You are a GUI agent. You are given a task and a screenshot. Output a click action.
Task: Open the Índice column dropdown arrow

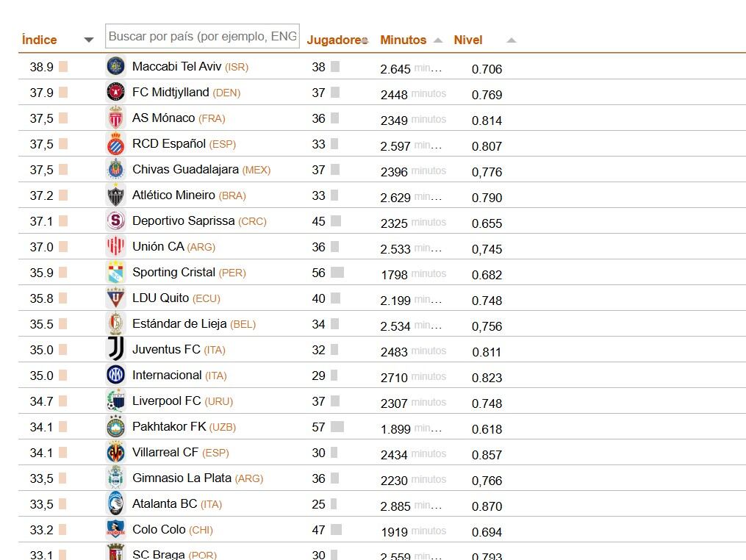(88, 39)
